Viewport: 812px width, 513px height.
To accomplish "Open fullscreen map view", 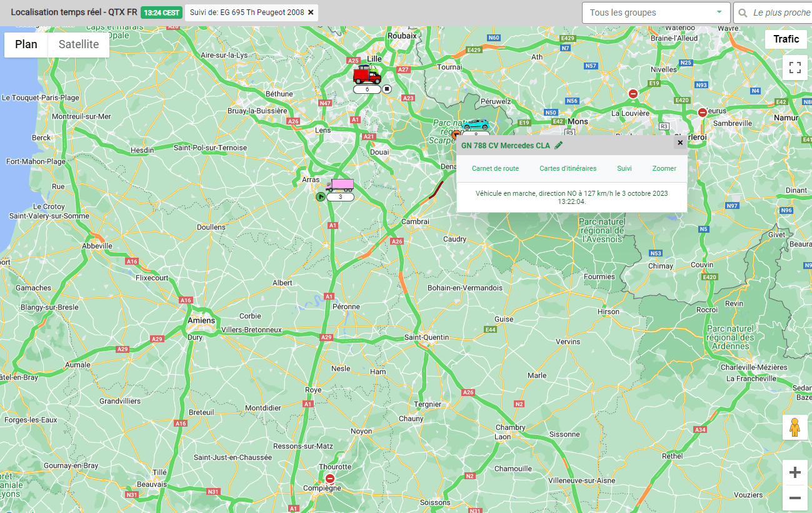I will [x=795, y=68].
